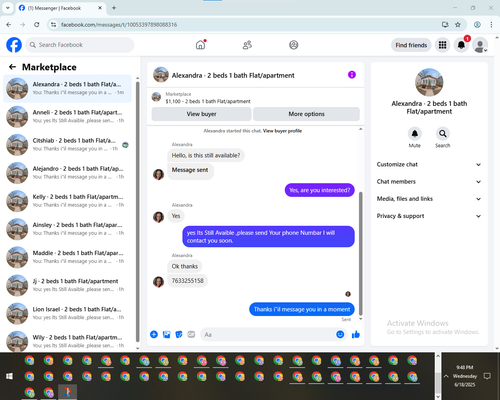Expand Chat members section

(429, 182)
